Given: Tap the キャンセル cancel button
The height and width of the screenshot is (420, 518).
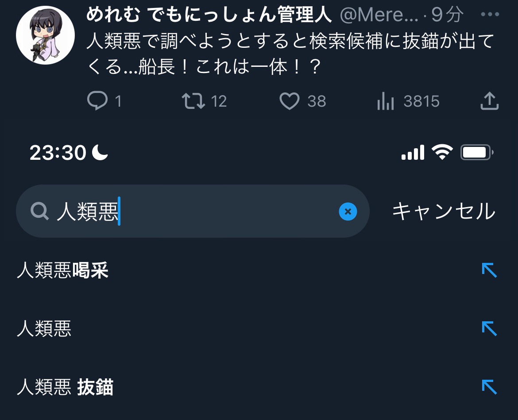Looking at the screenshot, I should pos(444,211).
